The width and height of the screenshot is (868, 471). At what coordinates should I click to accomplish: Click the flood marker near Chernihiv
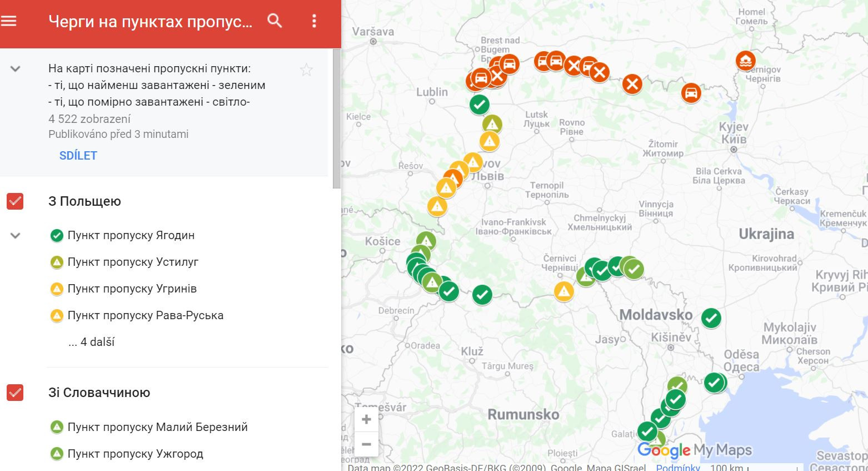(x=745, y=61)
